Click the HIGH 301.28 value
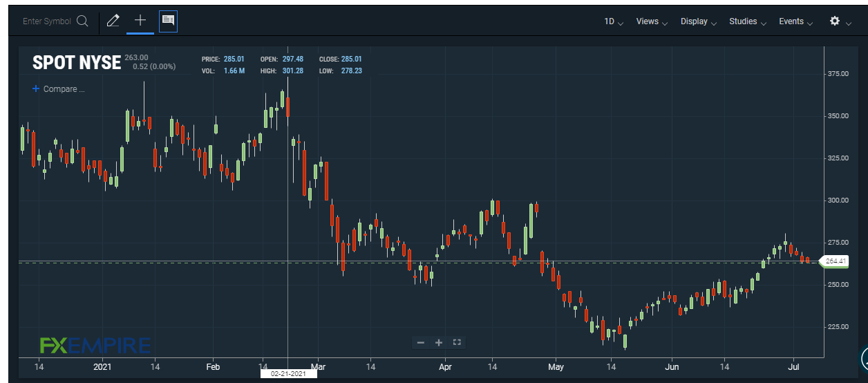This screenshot has height=383, width=868. click(x=292, y=71)
